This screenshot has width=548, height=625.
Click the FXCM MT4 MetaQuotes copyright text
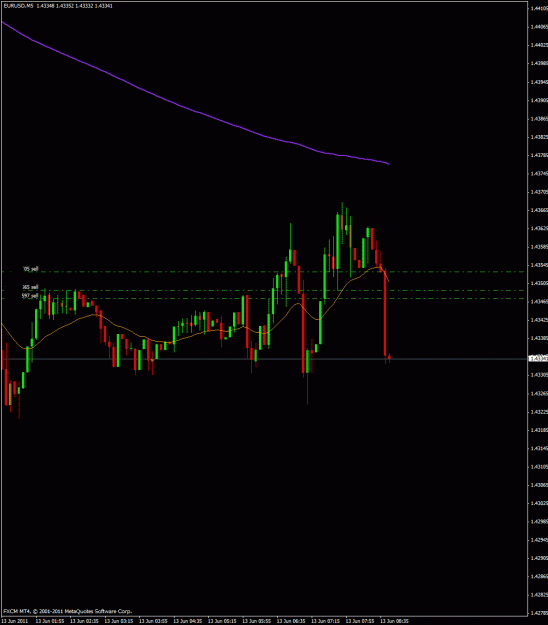(x=67, y=611)
